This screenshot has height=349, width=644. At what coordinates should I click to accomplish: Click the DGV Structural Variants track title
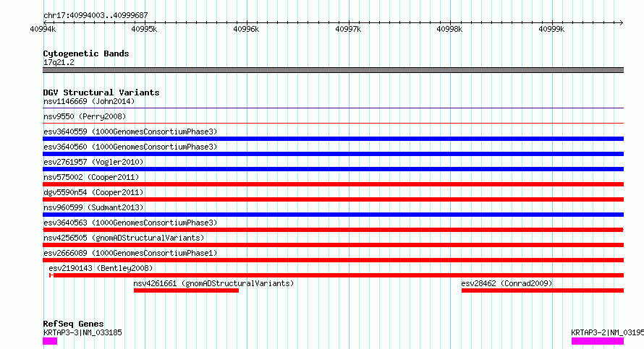coord(101,92)
